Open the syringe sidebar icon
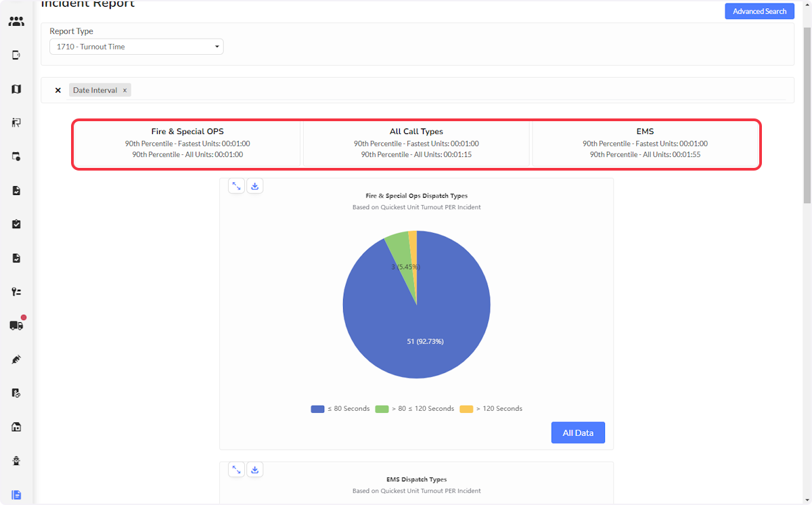812x505 pixels. [16, 359]
